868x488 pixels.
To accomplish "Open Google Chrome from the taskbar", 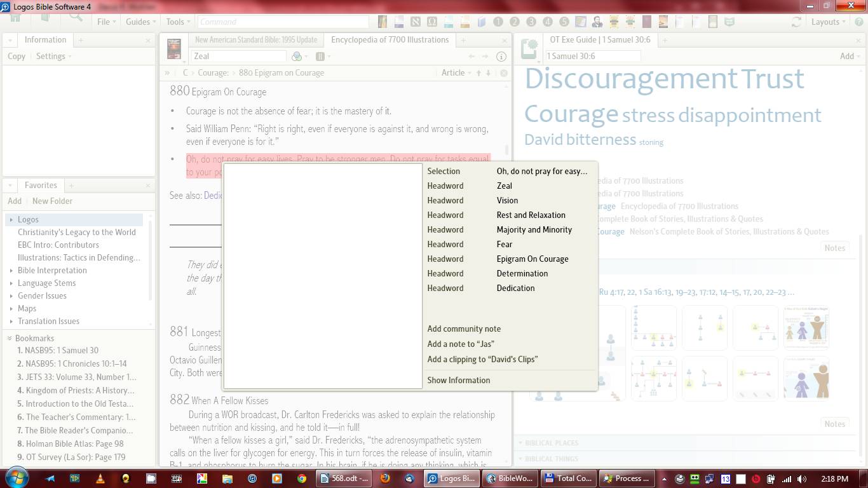I will (302, 478).
